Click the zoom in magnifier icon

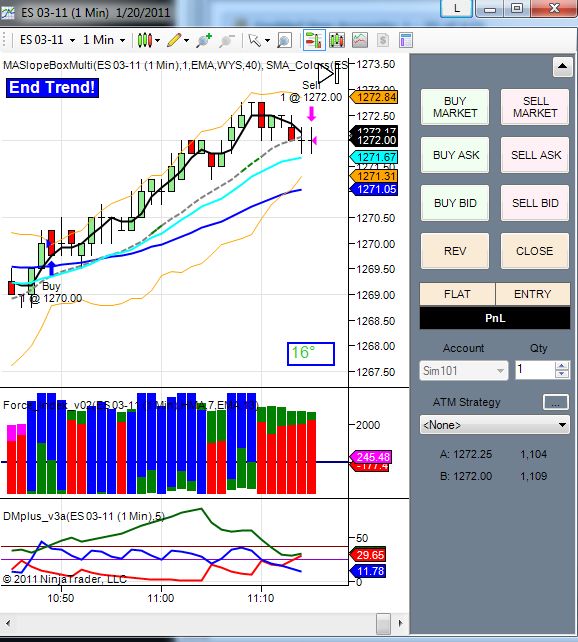click(203, 40)
